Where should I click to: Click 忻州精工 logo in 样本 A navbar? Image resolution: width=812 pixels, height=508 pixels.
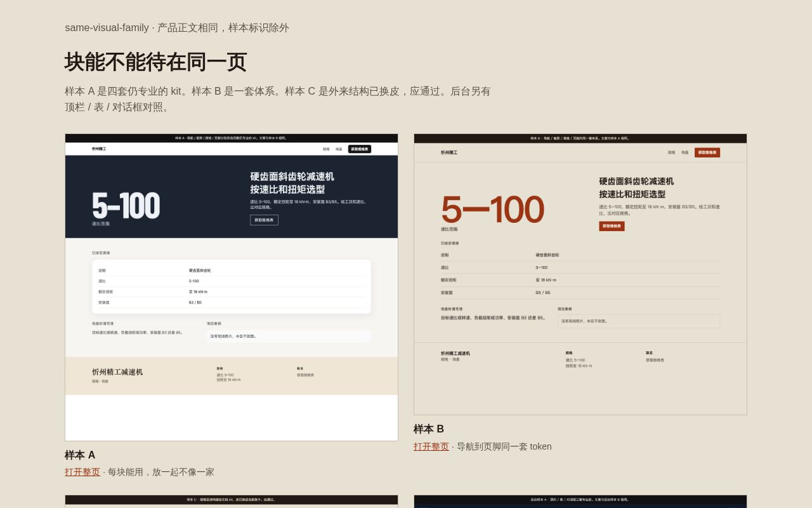pos(99,149)
